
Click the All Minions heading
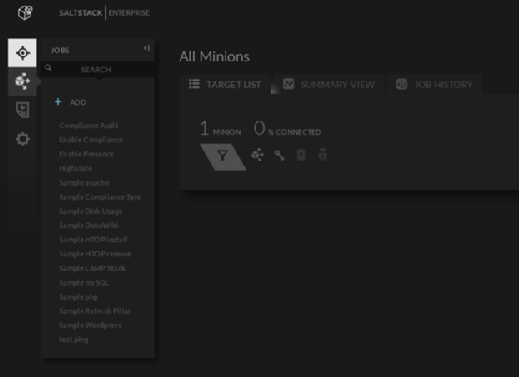coord(214,56)
